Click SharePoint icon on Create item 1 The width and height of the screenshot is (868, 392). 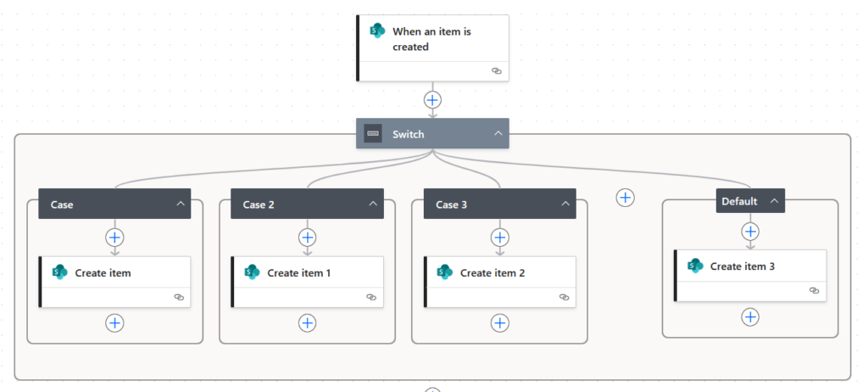click(x=252, y=272)
